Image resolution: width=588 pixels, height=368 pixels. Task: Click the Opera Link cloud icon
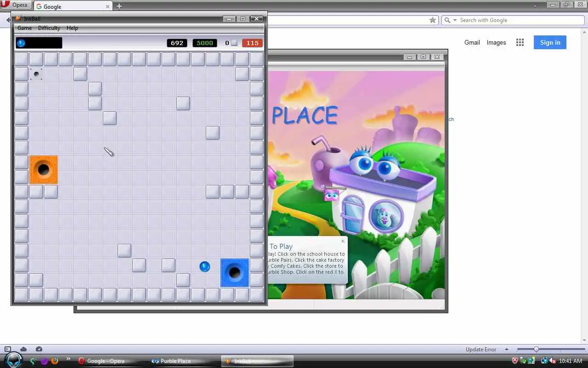(x=23, y=349)
